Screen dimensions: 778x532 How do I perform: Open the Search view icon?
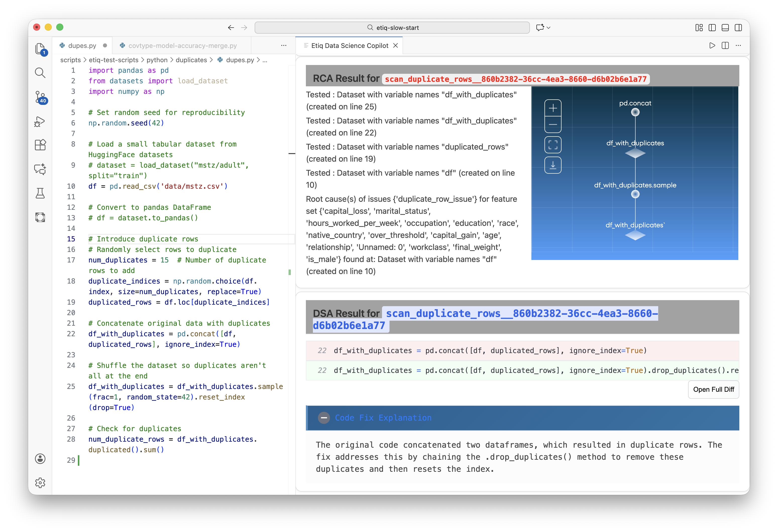40,73
